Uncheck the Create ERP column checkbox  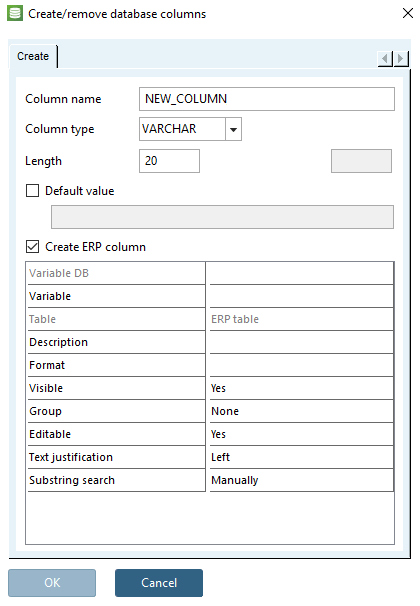point(32,247)
